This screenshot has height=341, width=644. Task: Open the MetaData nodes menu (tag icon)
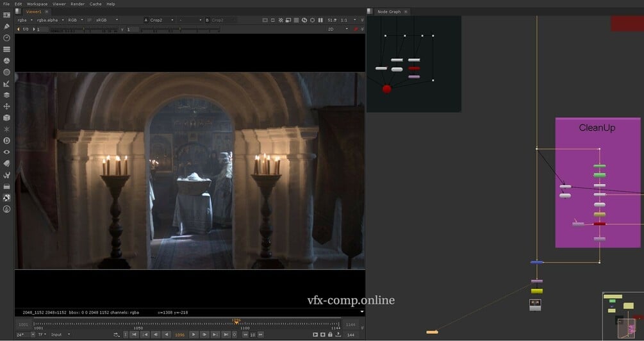(6, 163)
